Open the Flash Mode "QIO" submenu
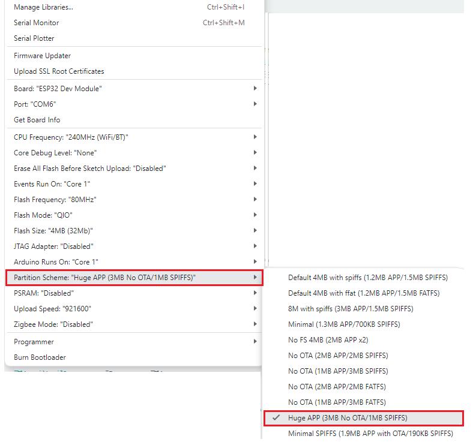This screenshot has height=448, width=476. coord(134,215)
